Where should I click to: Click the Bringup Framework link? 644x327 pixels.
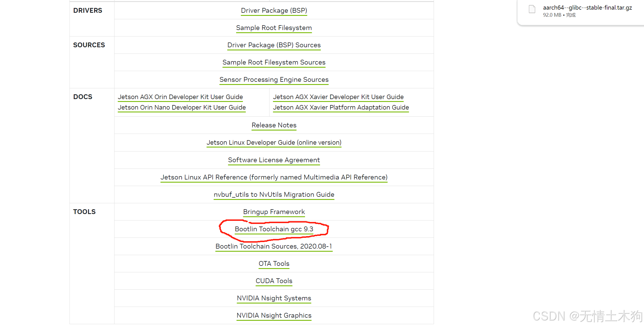tap(274, 212)
